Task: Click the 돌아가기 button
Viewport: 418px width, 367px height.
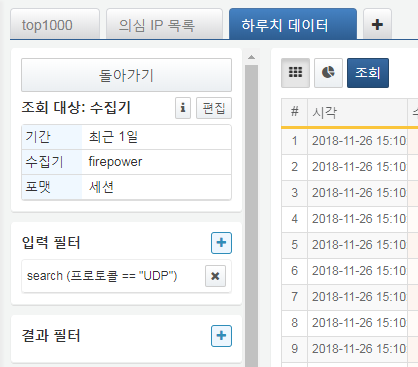Action: (x=126, y=75)
